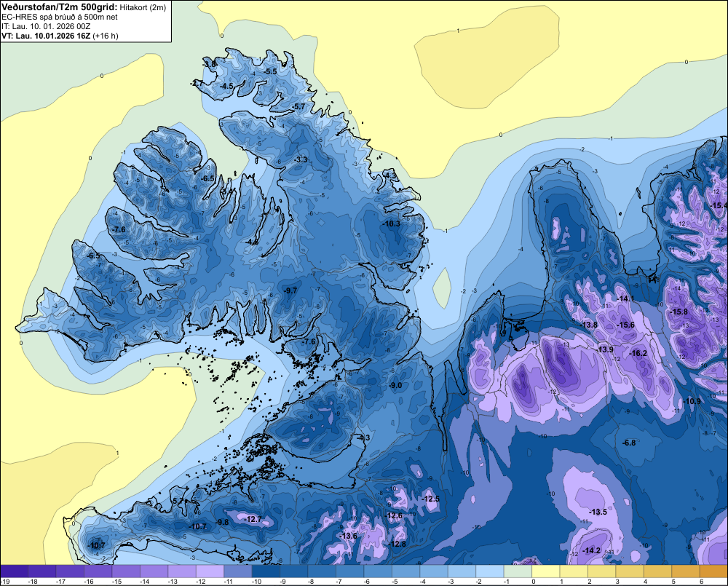The width and height of the screenshot is (728, 586).
Task: Click the -12.5 temperature value
Action: (x=430, y=498)
